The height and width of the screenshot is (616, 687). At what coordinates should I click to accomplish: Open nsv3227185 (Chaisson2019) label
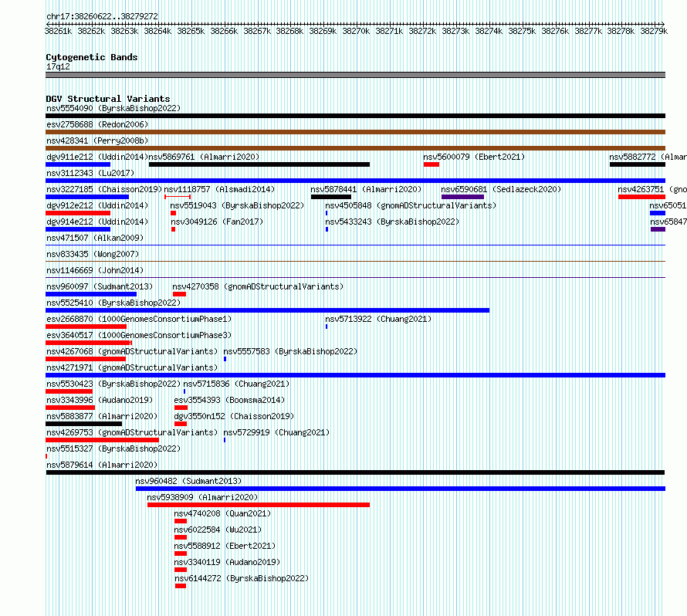pos(104,189)
